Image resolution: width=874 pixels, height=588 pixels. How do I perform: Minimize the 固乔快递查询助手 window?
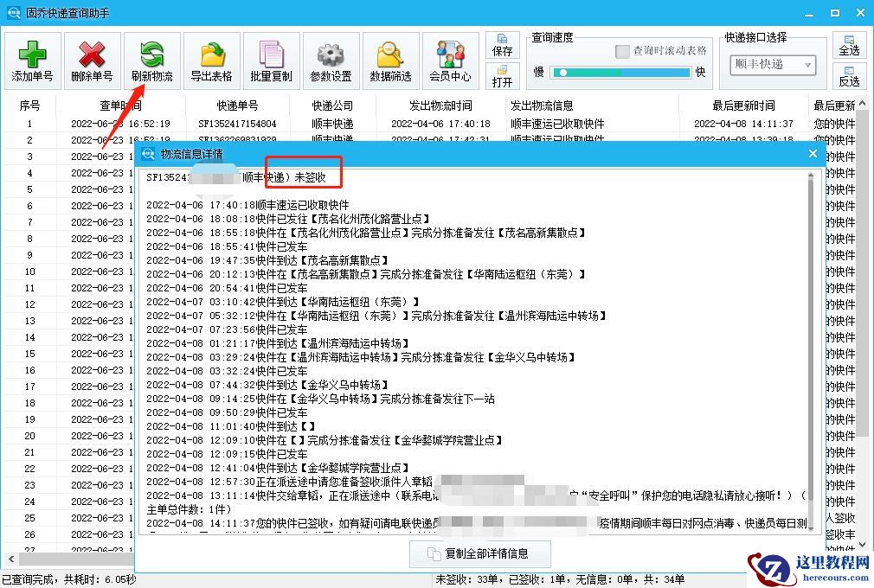pyautogui.click(x=809, y=13)
